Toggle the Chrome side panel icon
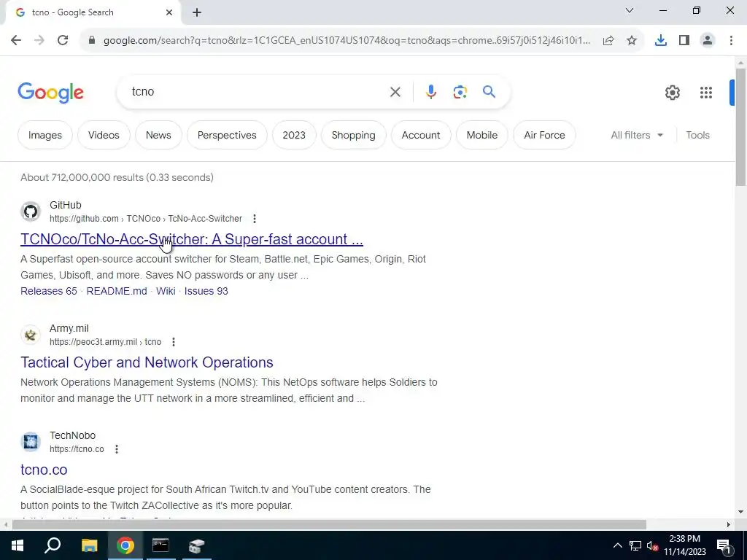Image resolution: width=747 pixels, height=560 pixels. 684,41
